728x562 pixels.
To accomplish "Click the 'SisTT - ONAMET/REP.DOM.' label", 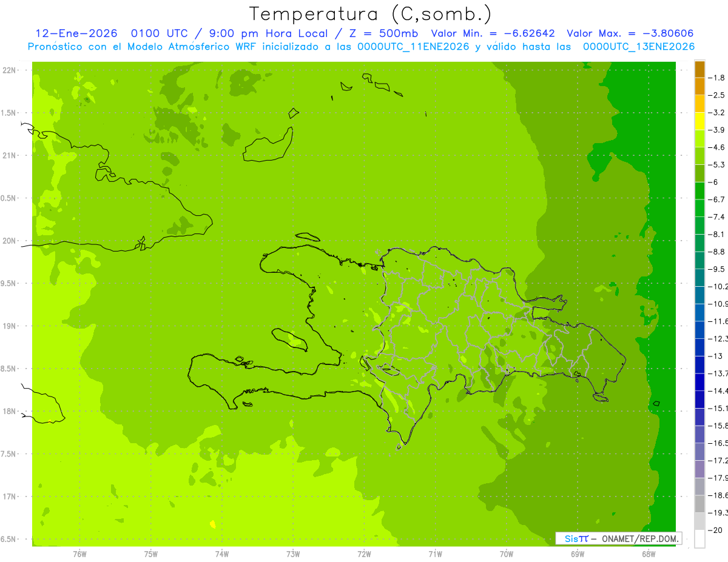I will click(x=619, y=538).
